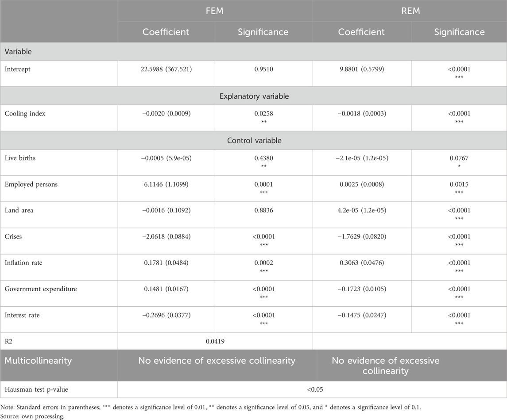Screen dimensions: 507x420
Task: Select live births REM coefficient −2.1e-05 (1.2e-05)
Action: (x=362, y=158)
